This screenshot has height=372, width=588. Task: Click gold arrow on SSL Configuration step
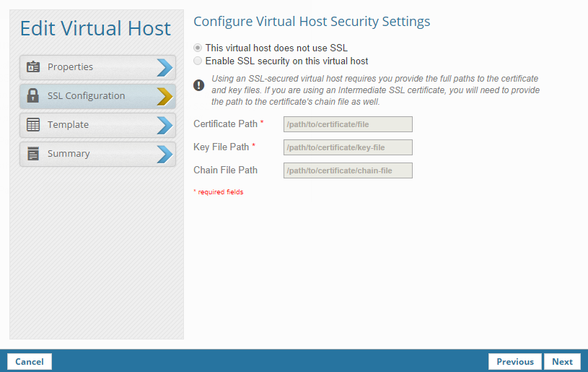(164, 96)
